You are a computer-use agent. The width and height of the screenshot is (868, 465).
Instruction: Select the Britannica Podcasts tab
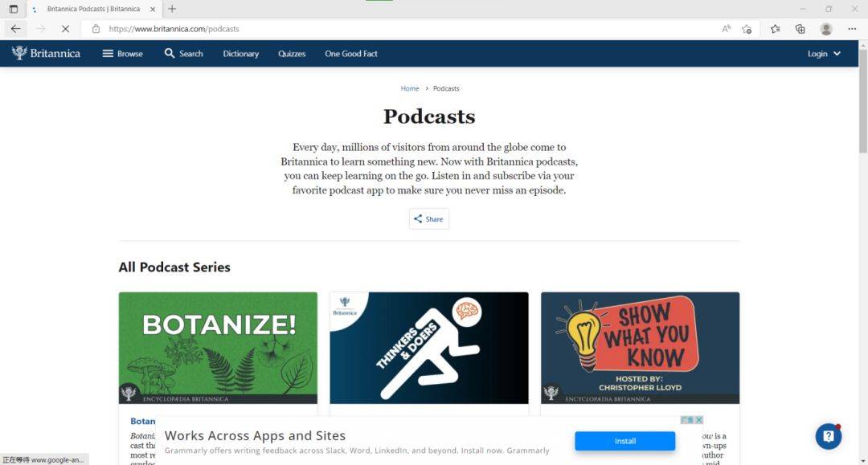[x=93, y=9]
